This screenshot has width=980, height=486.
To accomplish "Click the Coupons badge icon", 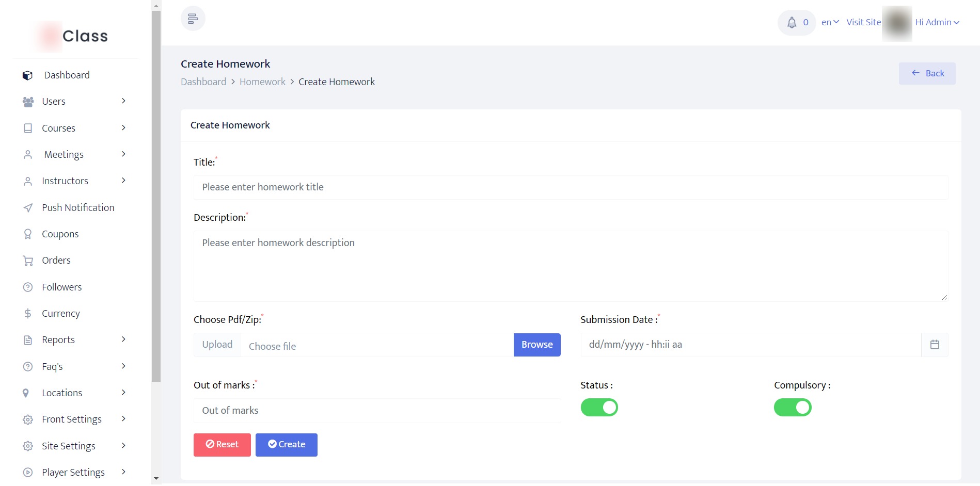I will pos(28,234).
